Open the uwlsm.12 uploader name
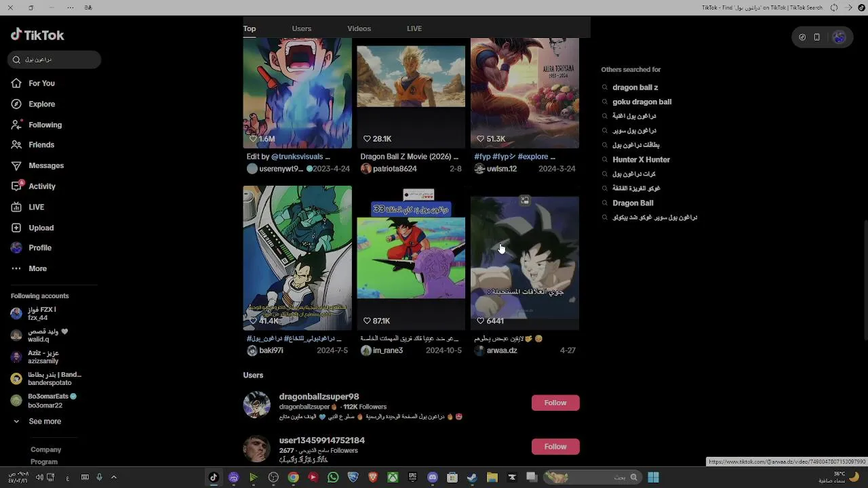 coord(502,169)
